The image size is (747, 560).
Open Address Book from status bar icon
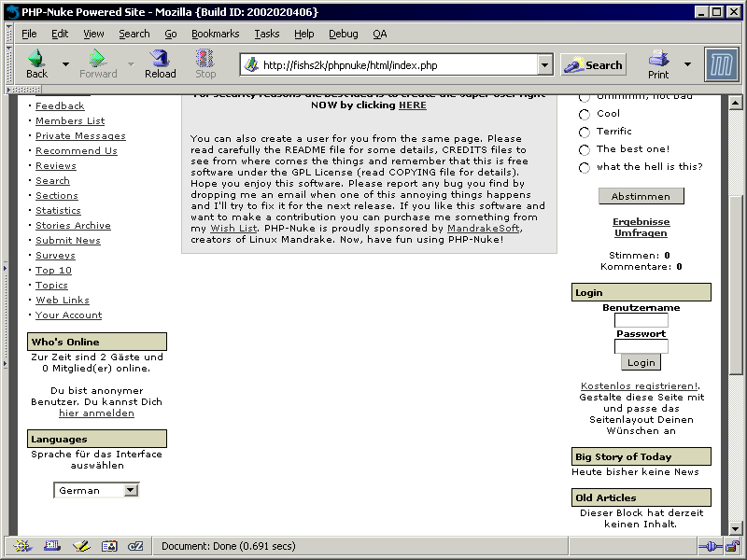109,546
